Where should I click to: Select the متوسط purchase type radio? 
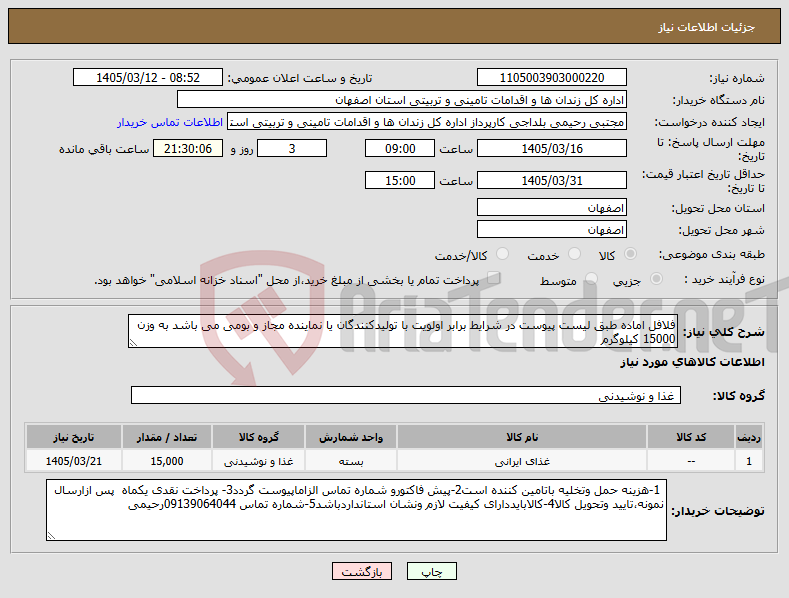tap(591, 279)
